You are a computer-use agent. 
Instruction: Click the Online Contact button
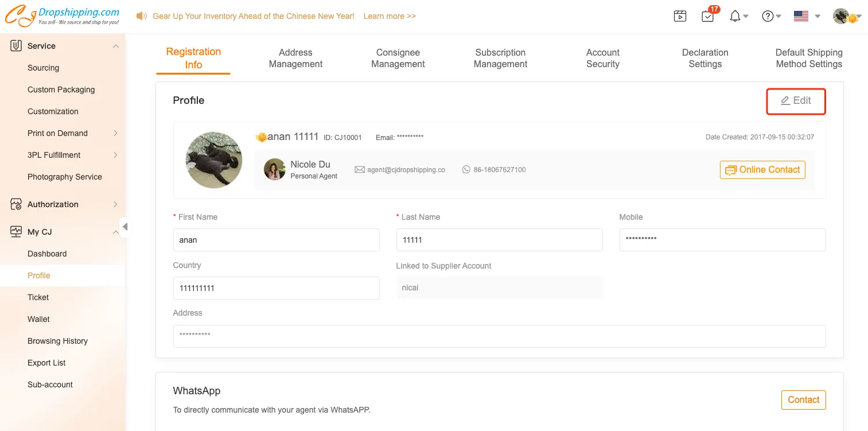[762, 170]
